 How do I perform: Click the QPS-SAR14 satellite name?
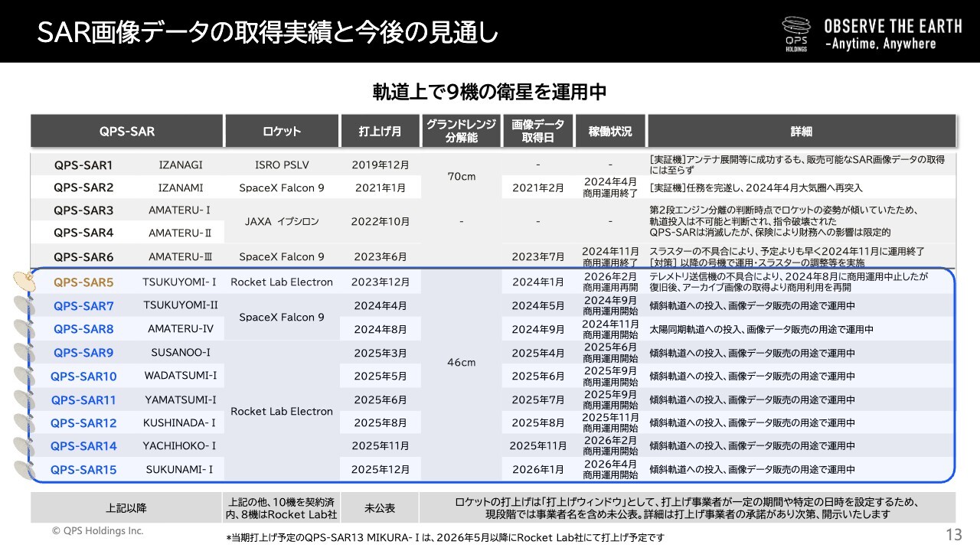pyautogui.click(x=84, y=446)
